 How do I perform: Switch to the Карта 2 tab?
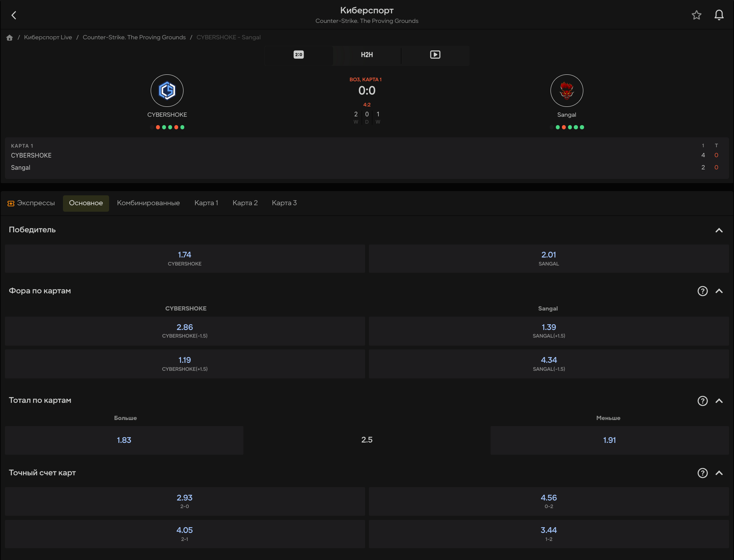[x=245, y=203]
